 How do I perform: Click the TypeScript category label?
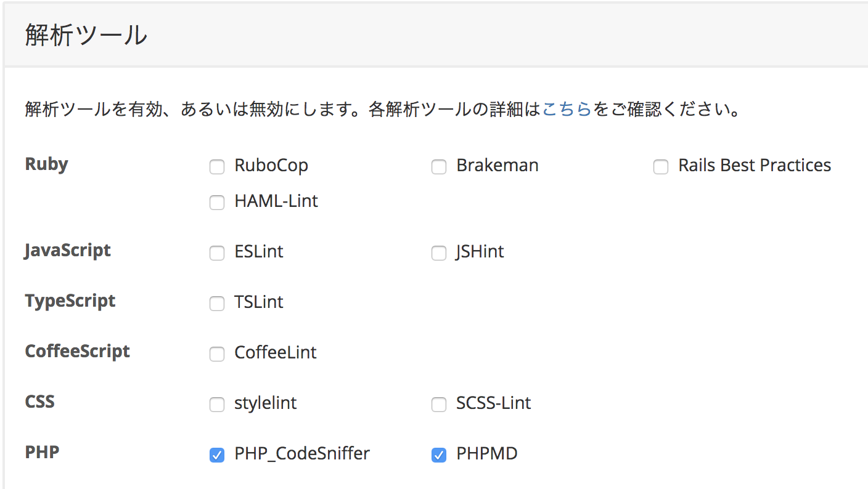click(x=70, y=301)
